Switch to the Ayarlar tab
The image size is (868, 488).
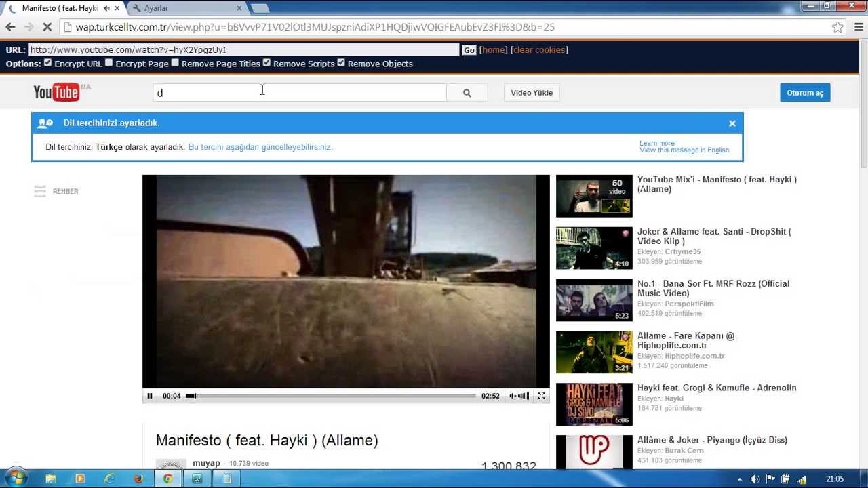point(186,8)
